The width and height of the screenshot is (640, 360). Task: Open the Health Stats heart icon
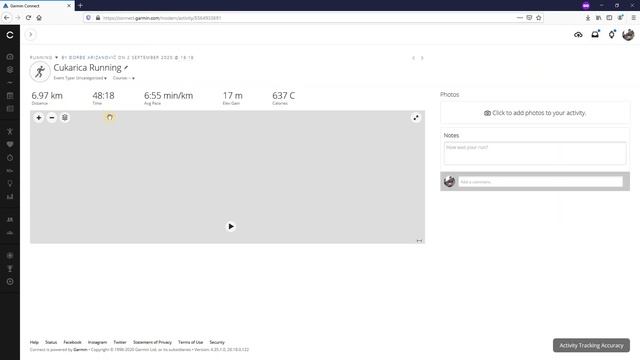point(10,144)
